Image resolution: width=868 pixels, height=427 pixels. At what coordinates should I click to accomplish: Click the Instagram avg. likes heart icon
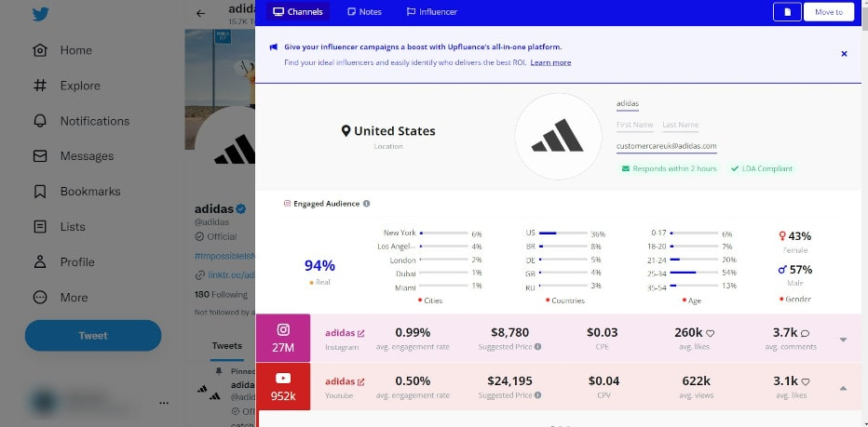tap(711, 334)
